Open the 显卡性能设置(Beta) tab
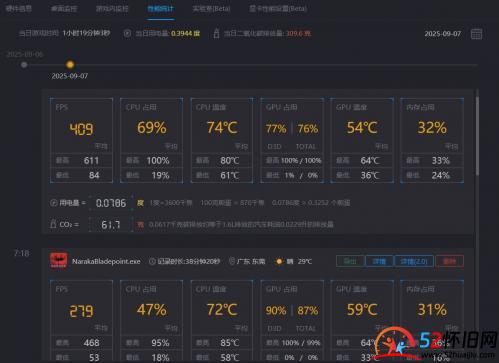This screenshot has width=499, height=363. (x=278, y=9)
